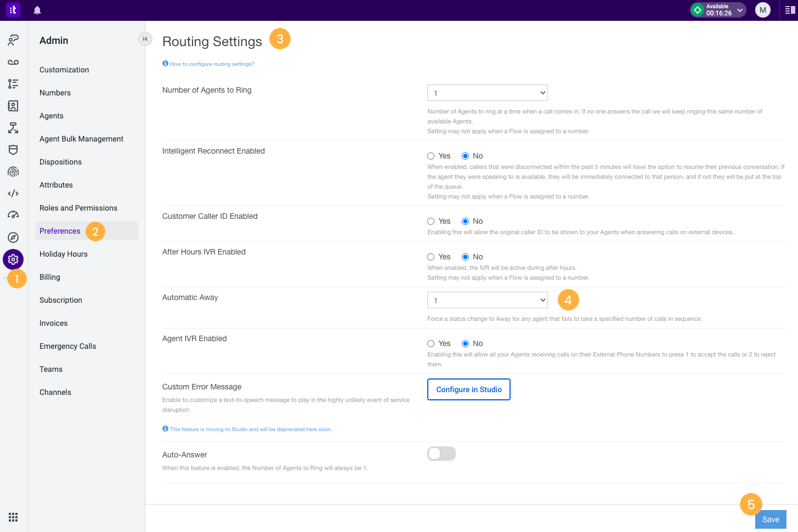Image resolution: width=798 pixels, height=532 pixels.
Task: Open the fingerprint icon in sidebar
Action: click(x=13, y=172)
